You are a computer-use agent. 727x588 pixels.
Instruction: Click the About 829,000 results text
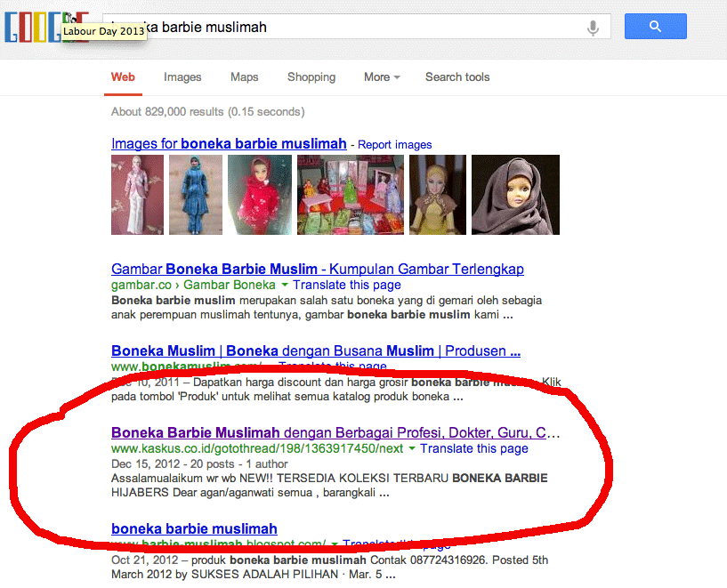coord(207,112)
